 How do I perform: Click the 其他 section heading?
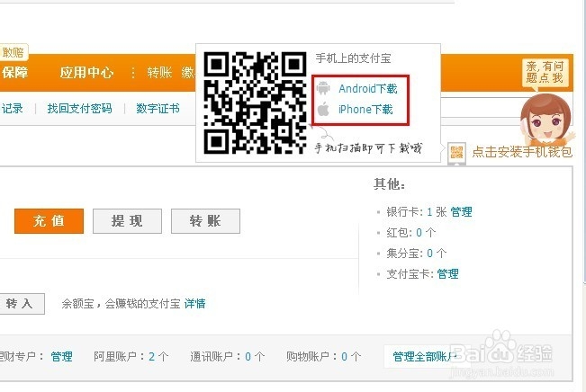pos(390,184)
